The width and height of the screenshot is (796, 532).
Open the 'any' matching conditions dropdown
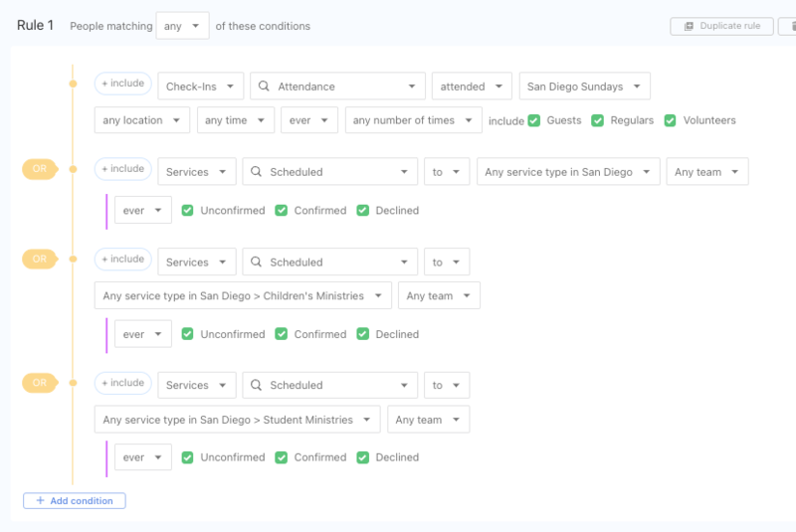(182, 26)
